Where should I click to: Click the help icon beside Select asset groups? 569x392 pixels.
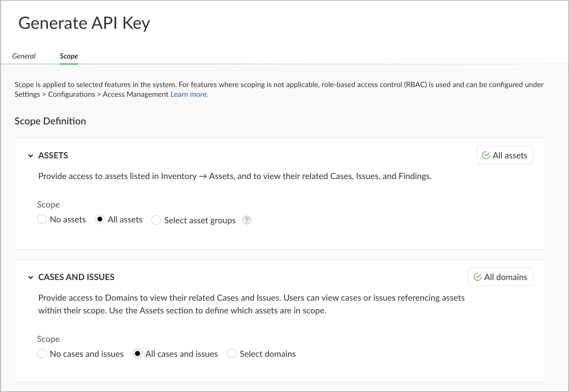(247, 220)
